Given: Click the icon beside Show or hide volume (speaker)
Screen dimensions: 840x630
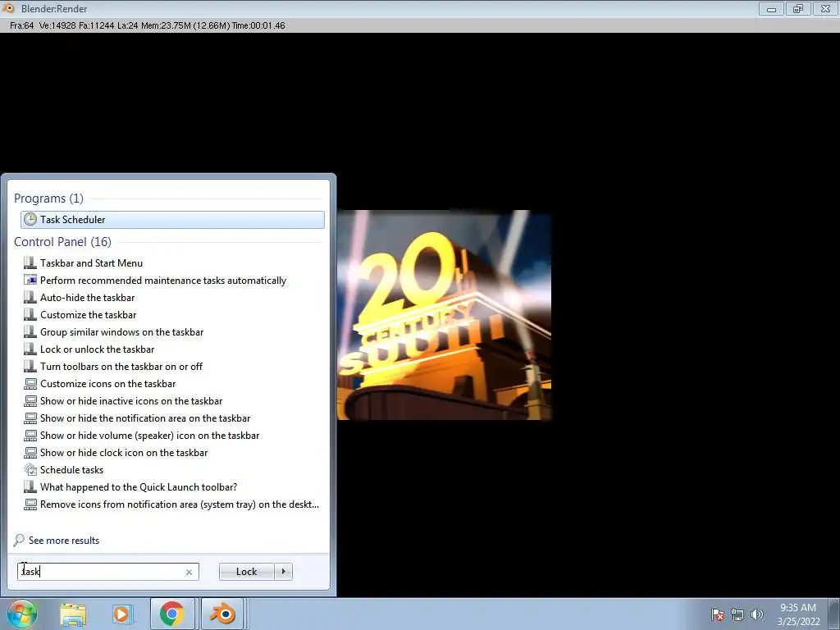Looking at the screenshot, I should (x=30, y=435).
